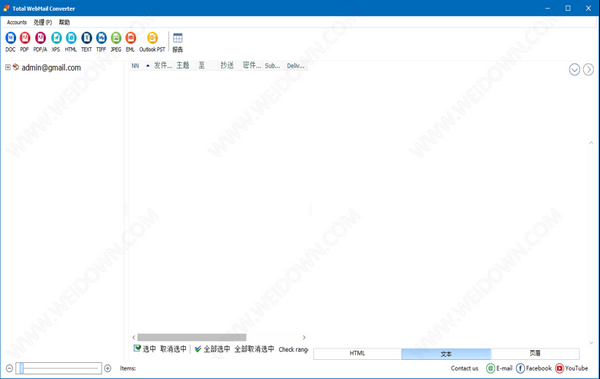Screen dimensions: 600x379
Task: Open the Facebook link
Action: [534, 368]
